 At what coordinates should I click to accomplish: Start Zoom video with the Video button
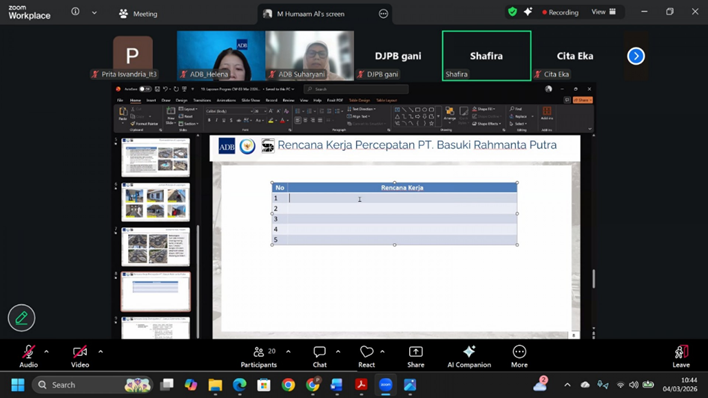click(80, 356)
